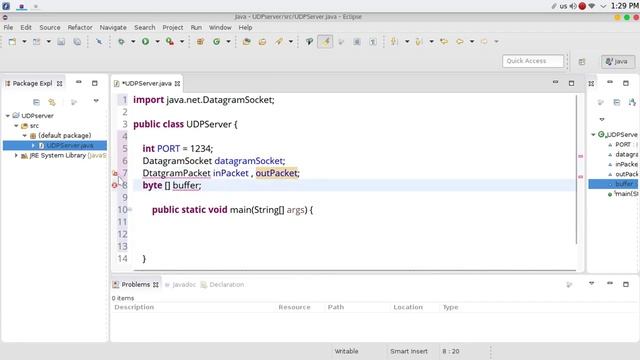The image size is (640, 360).
Task: Open the External Tools dropdown arrow
Action: (x=182, y=42)
